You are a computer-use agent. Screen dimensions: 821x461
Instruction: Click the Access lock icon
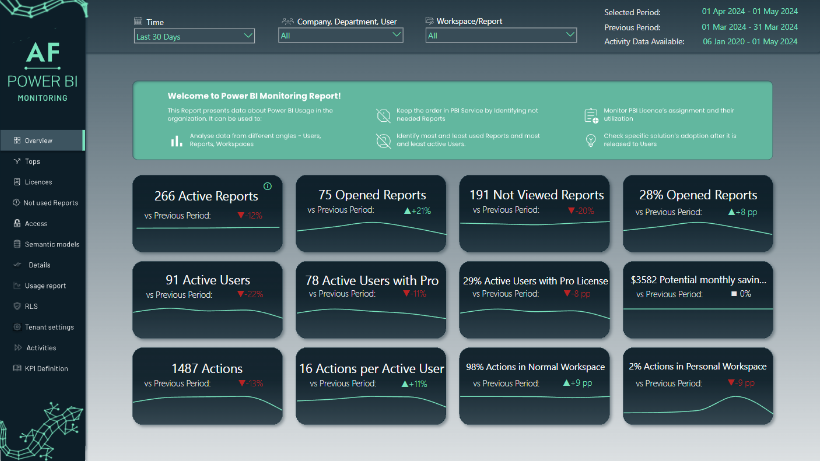click(17, 223)
